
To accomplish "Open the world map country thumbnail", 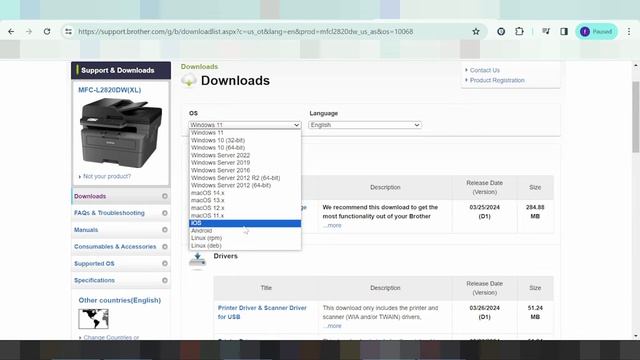I will click(x=93, y=319).
